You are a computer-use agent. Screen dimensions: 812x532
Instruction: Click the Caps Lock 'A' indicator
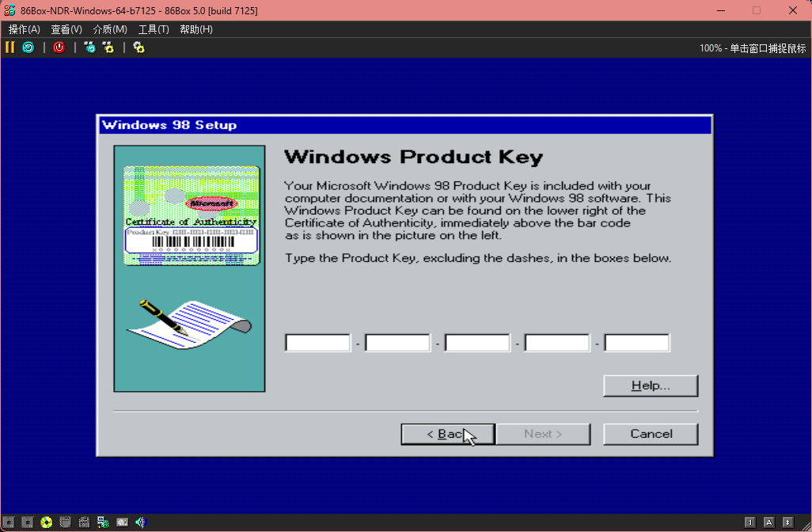coord(769,522)
